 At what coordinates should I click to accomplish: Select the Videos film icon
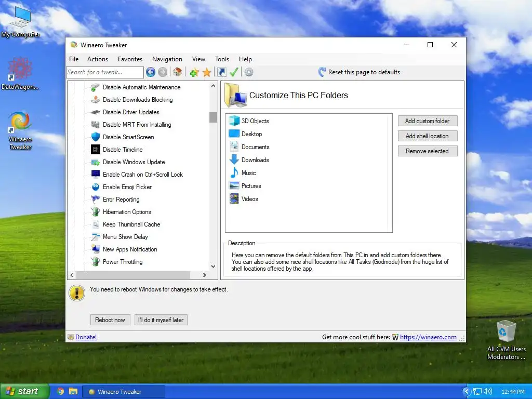click(x=234, y=198)
